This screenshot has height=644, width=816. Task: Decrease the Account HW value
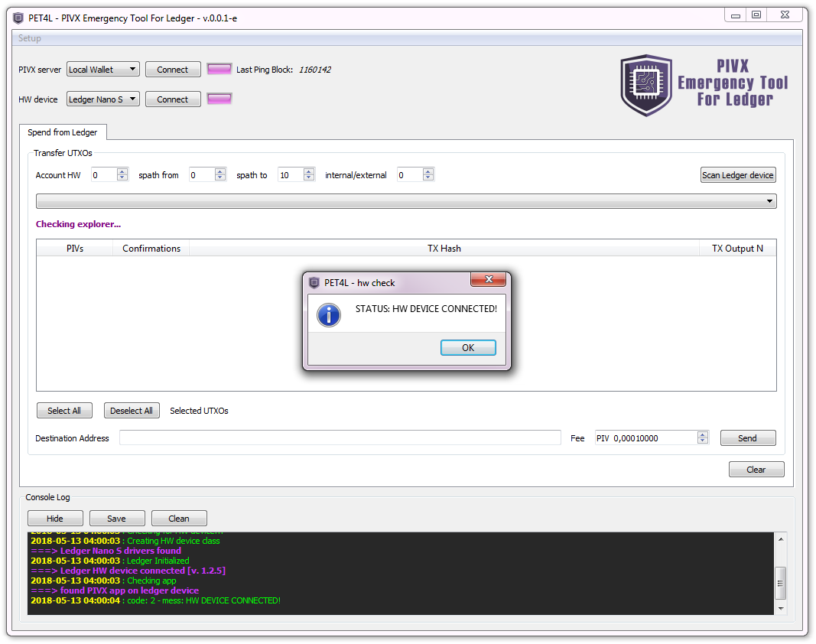click(x=122, y=178)
